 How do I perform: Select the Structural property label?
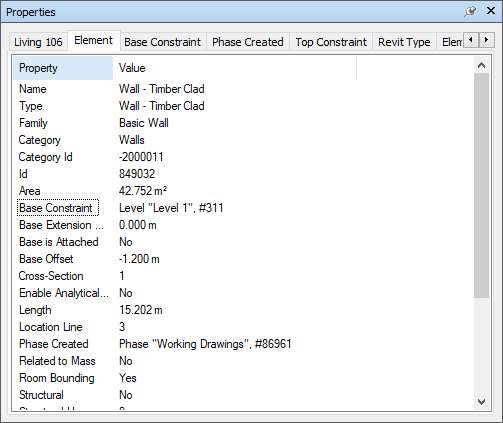pos(41,395)
